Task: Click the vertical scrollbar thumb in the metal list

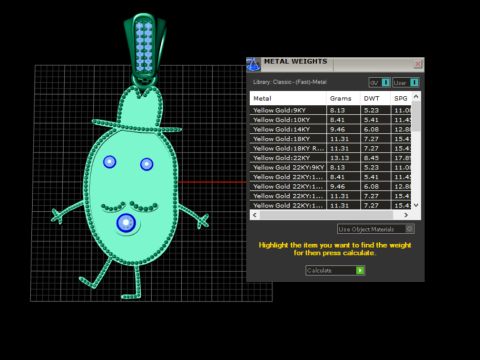Action: pyautogui.click(x=416, y=116)
